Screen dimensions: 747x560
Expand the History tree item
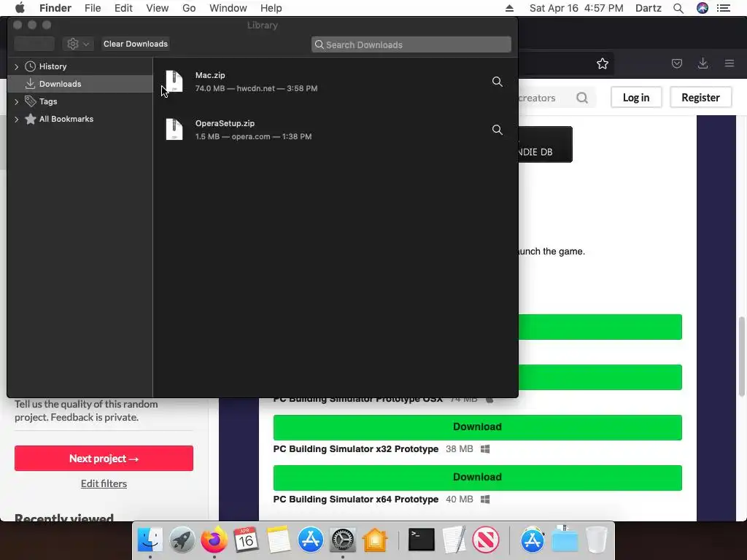tap(17, 66)
